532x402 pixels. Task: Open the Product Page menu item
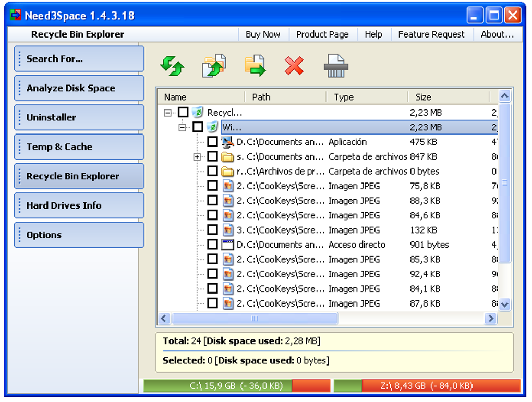click(322, 34)
